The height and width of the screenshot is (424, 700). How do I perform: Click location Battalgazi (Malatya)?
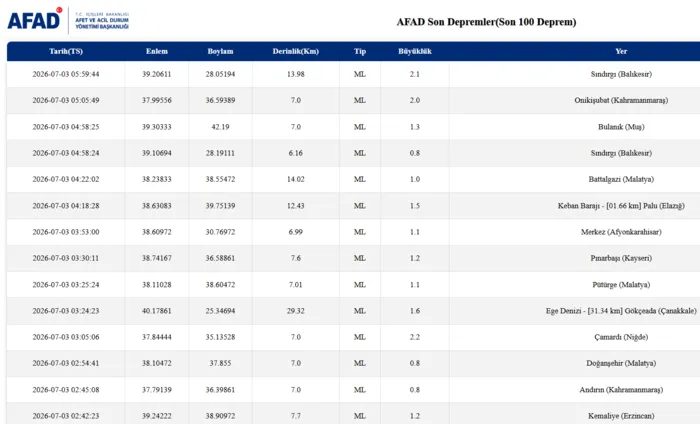click(x=621, y=179)
